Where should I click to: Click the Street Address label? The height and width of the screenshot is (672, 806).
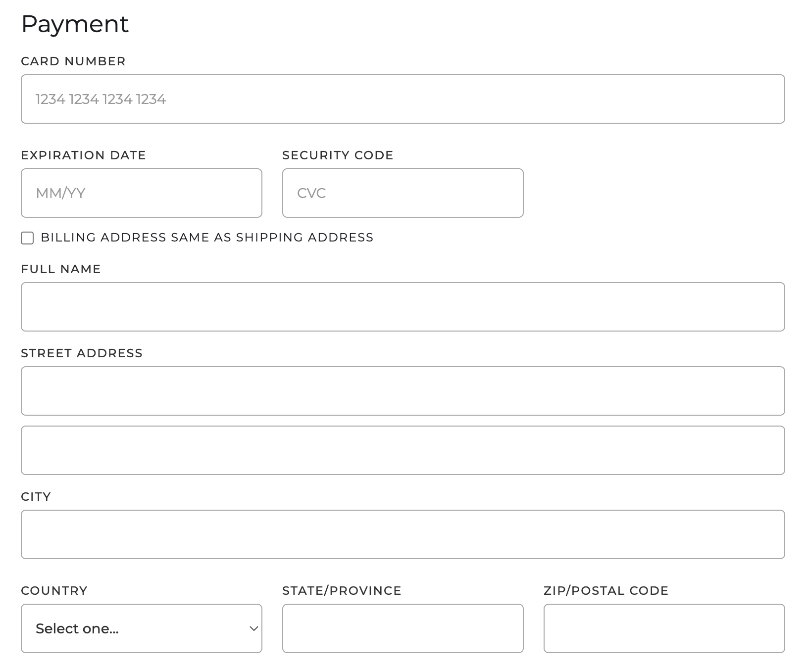[x=82, y=353]
